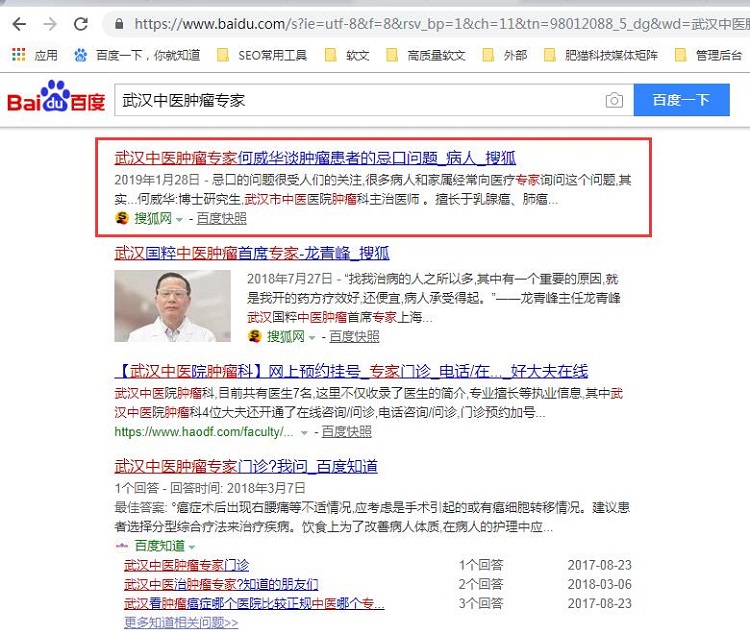Click the Sohu icon under the 龙青峰 result

254,336
